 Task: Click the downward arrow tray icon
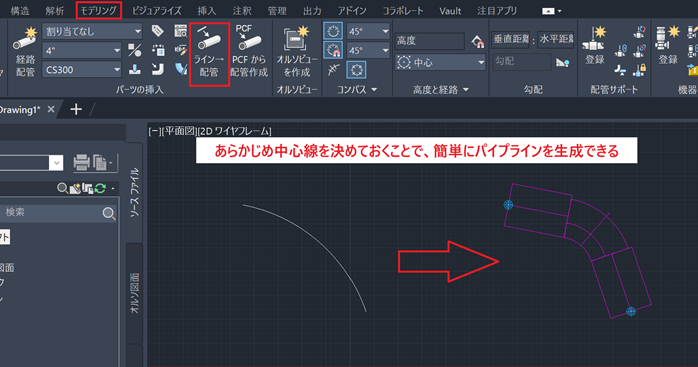click(x=134, y=69)
